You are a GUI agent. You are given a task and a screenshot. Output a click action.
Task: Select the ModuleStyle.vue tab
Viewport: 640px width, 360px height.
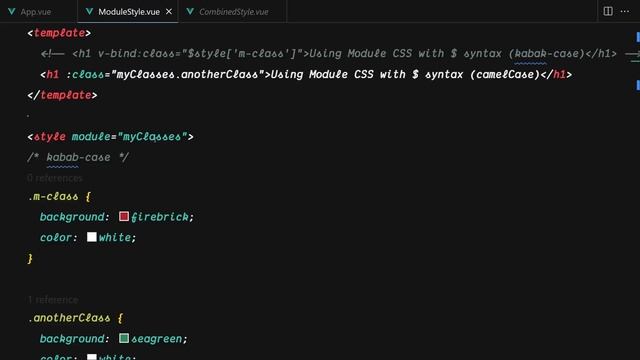click(x=129, y=12)
